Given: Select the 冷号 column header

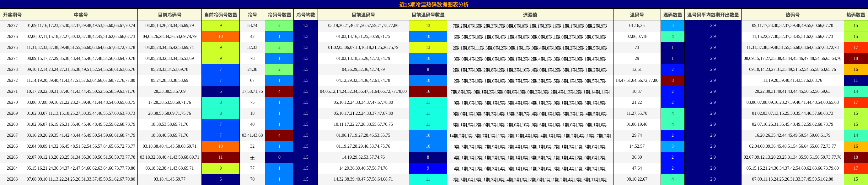Looking at the screenshot, I should coord(252,15).
